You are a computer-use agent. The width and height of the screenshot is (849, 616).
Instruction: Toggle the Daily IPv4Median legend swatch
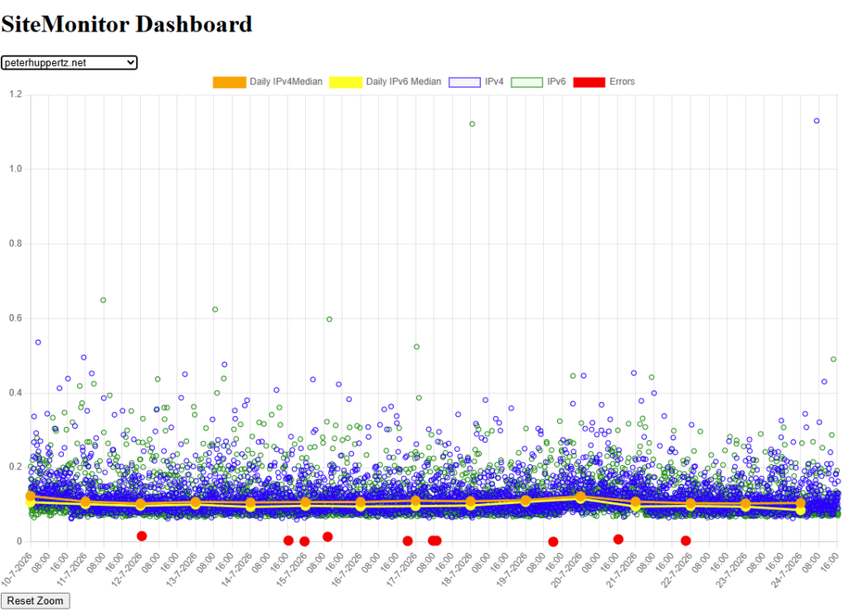(x=230, y=82)
